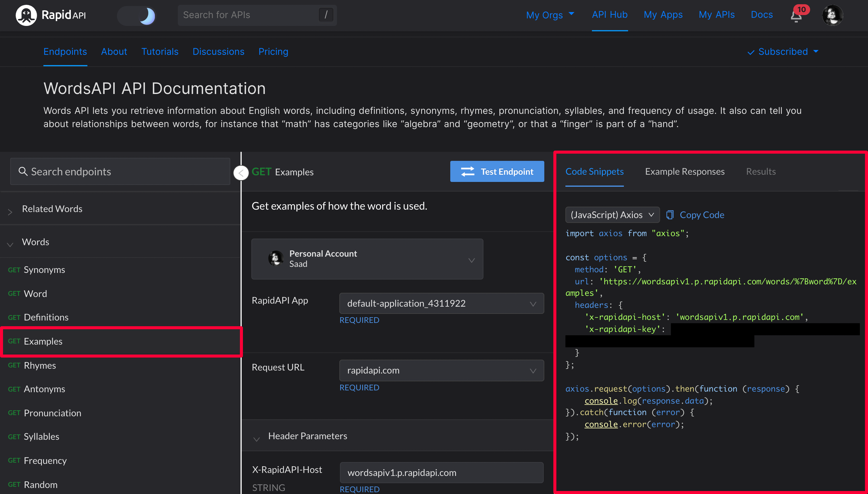Collapse the Header Parameters section

pos(256,438)
